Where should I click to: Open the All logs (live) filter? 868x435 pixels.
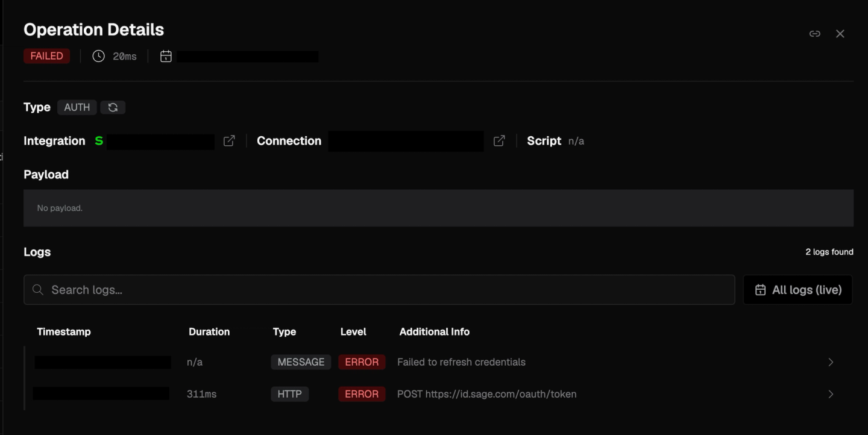point(797,290)
